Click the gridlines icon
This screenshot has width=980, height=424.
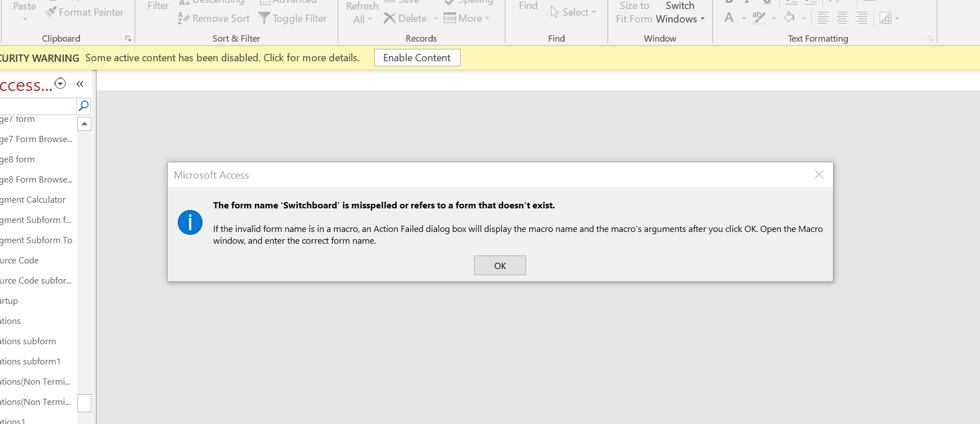[885, 18]
